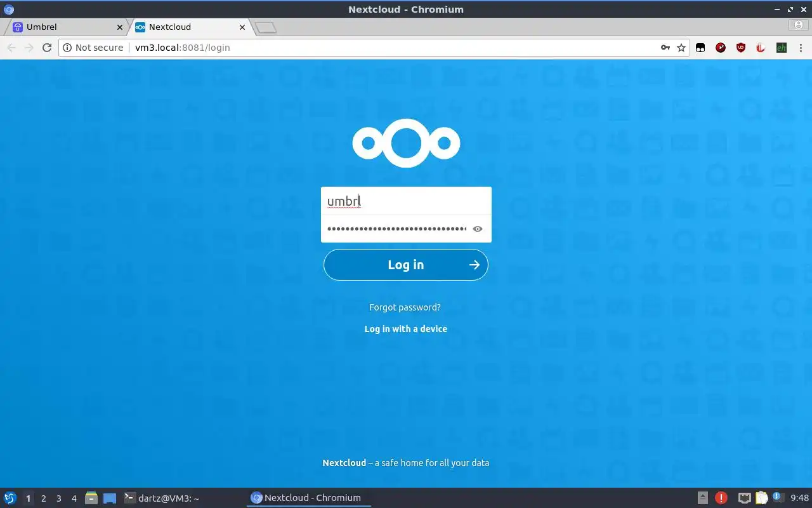Image resolution: width=812 pixels, height=508 pixels.
Task: Open the clipboard manager tray icon
Action: (761, 498)
